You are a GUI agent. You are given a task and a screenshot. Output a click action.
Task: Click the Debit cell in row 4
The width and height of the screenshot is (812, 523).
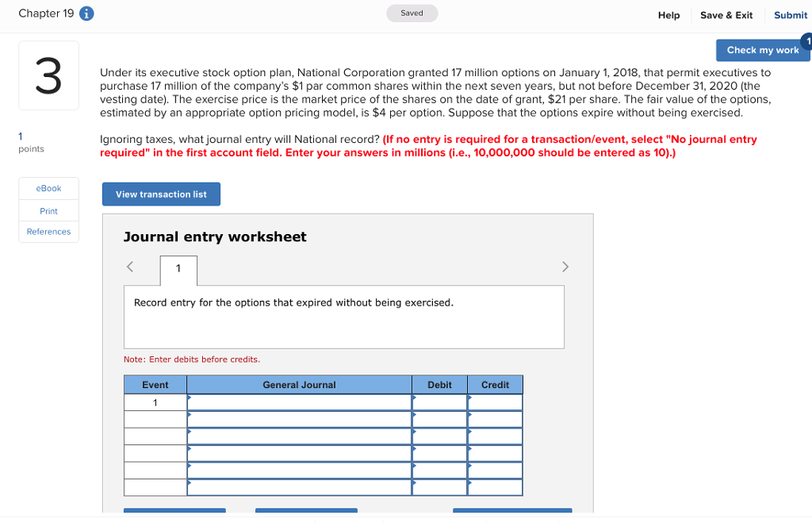coord(439,453)
